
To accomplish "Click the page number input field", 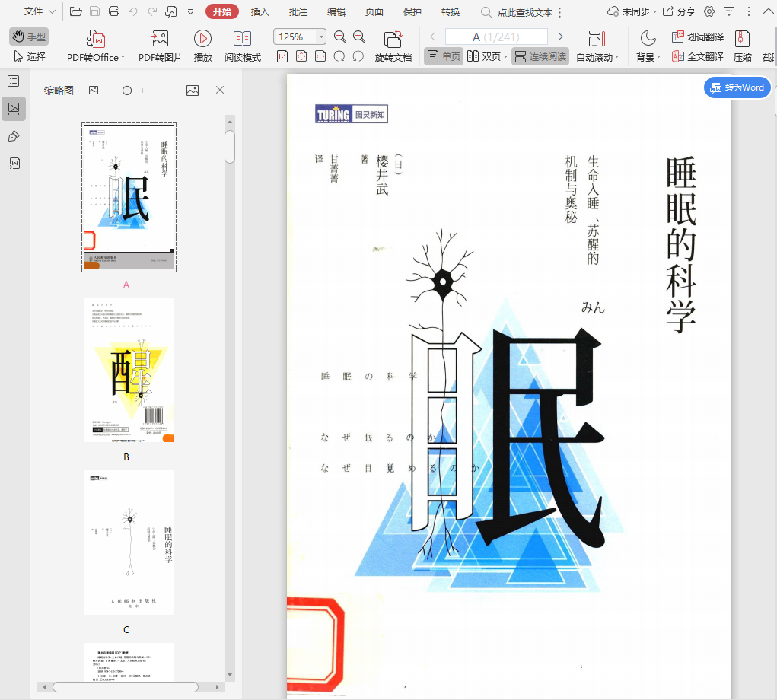I will point(496,37).
